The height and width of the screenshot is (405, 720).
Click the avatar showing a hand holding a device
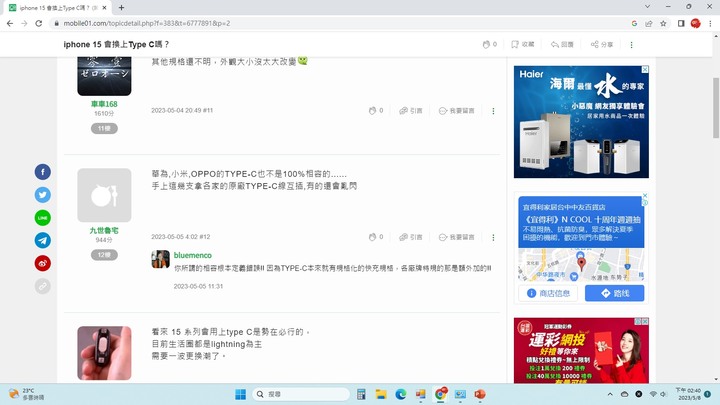coord(104,353)
